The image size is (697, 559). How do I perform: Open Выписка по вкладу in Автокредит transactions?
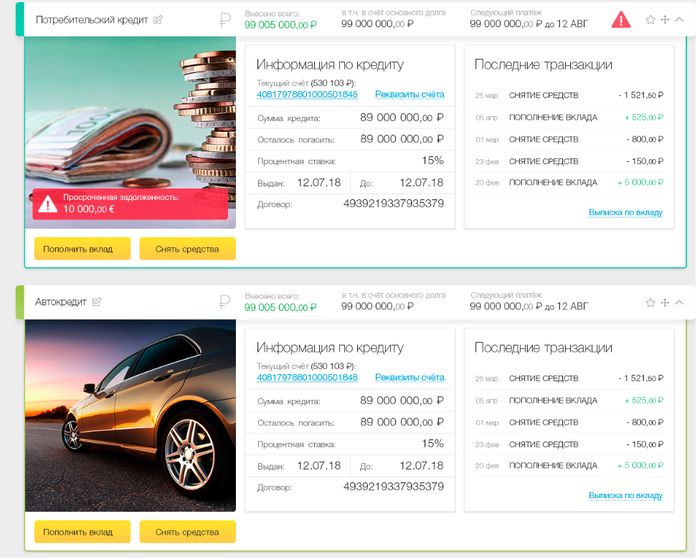pyautogui.click(x=625, y=495)
